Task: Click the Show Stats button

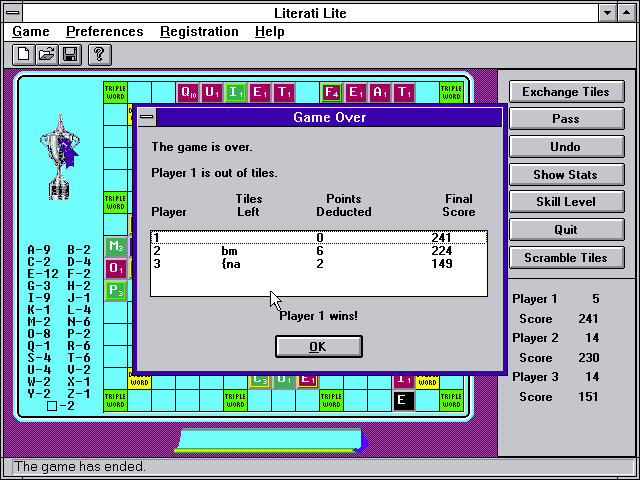Action: 565,175
